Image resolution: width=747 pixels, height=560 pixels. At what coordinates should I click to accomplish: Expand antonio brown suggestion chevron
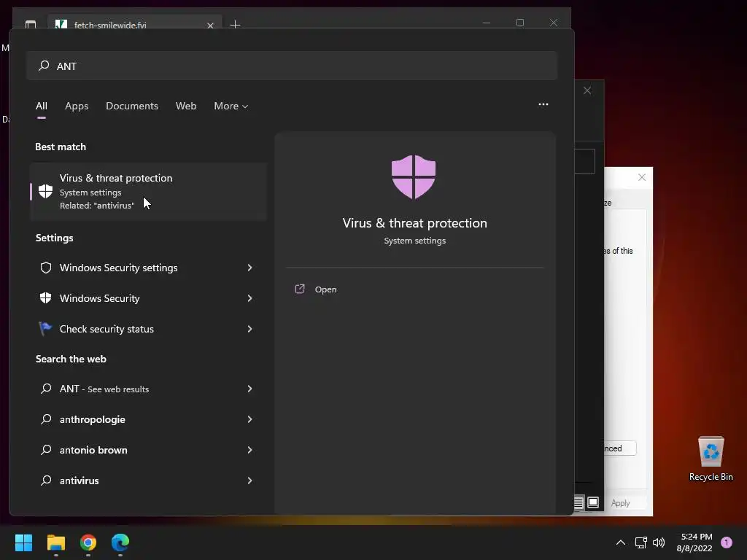249,449
